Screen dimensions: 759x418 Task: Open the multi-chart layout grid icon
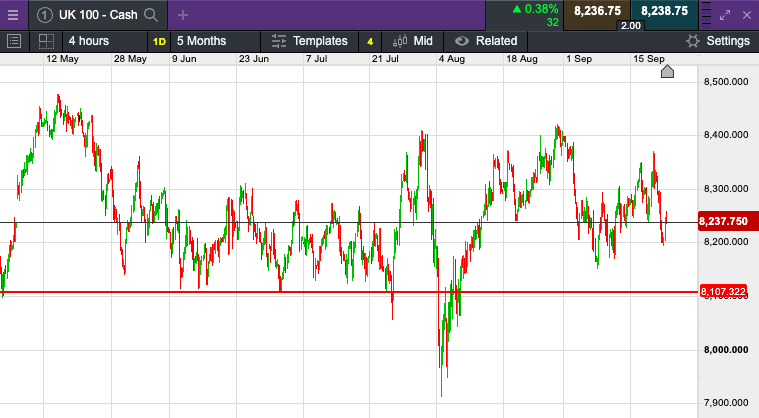[46, 41]
